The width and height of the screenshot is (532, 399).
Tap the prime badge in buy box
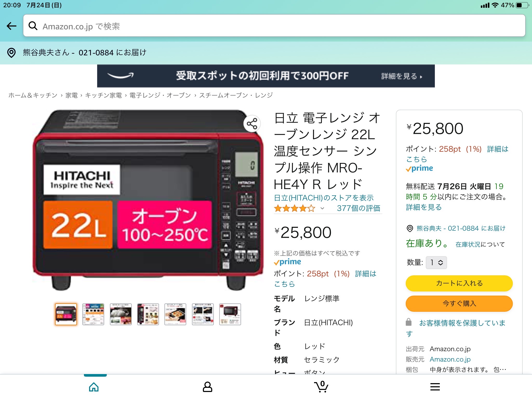click(x=420, y=168)
